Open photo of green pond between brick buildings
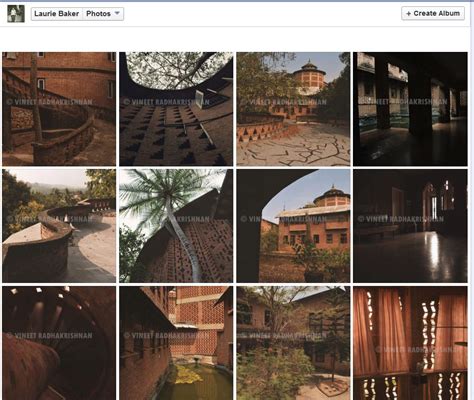The image size is (474, 400). click(176, 343)
